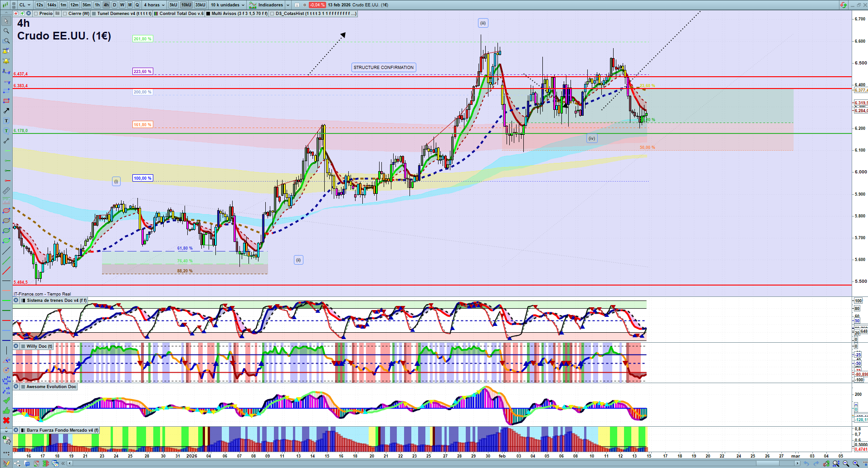Click the 261,80 % Fibonacci label

[143, 39]
